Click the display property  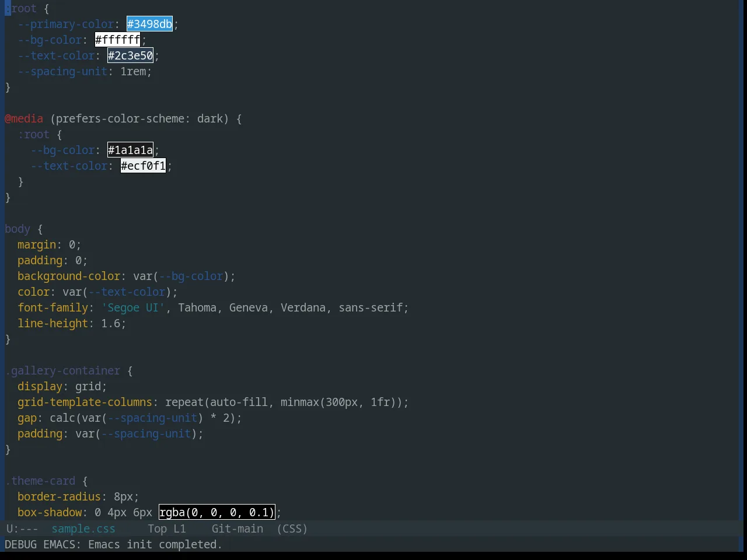40,386
